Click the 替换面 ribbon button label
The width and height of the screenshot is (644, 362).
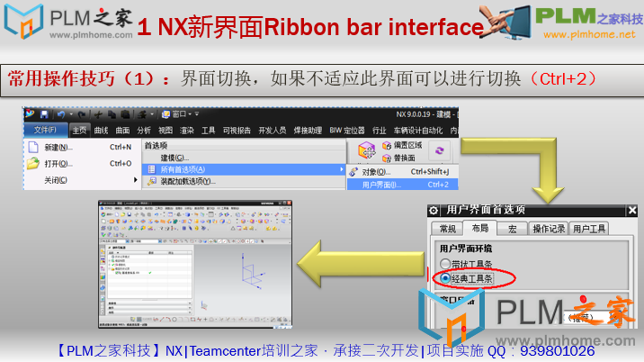point(405,158)
